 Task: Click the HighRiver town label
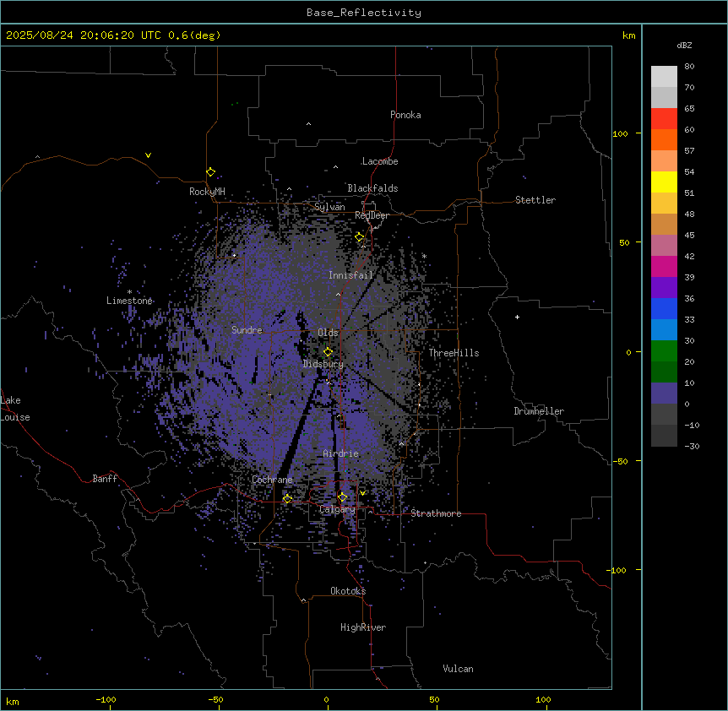point(363,627)
